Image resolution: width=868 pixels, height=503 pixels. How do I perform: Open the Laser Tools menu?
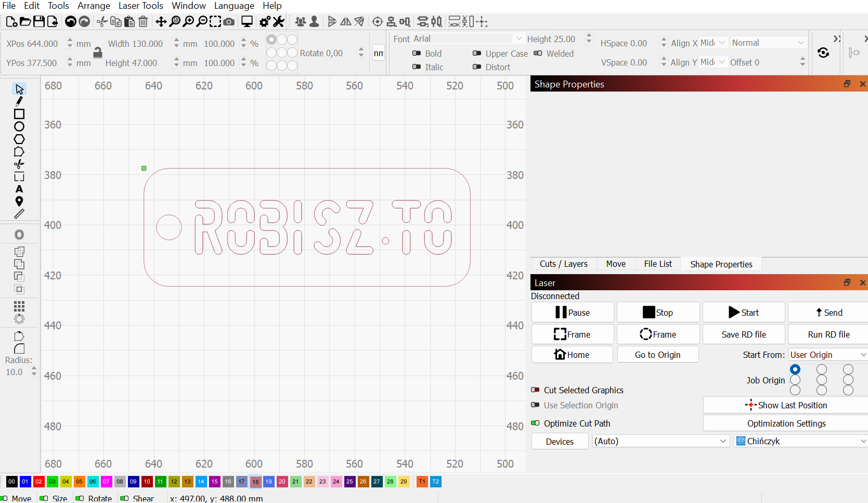click(140, 6)
